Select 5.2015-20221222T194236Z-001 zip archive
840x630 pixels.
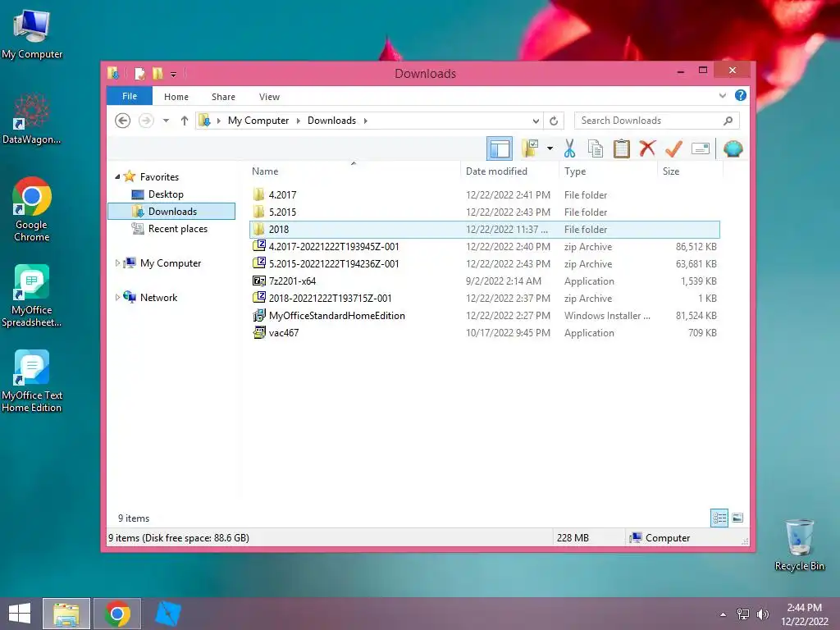coord(484,263)
